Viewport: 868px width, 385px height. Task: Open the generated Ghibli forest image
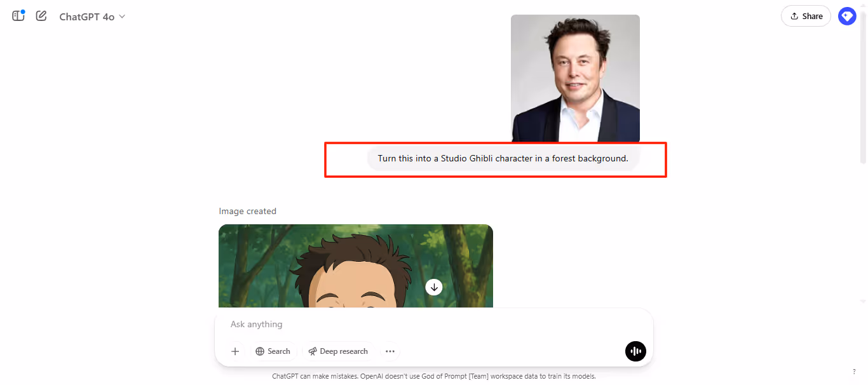356,266
